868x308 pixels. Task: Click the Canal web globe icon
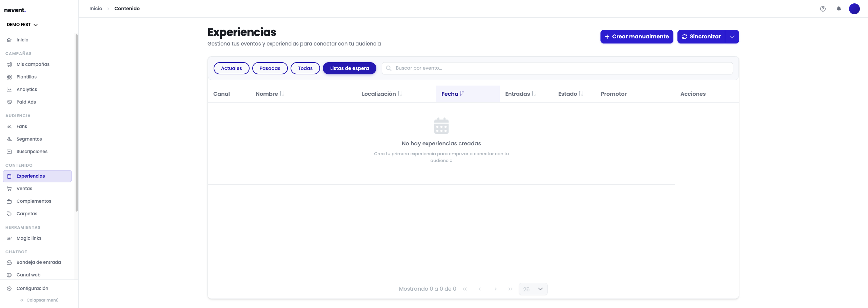[9, 275]
